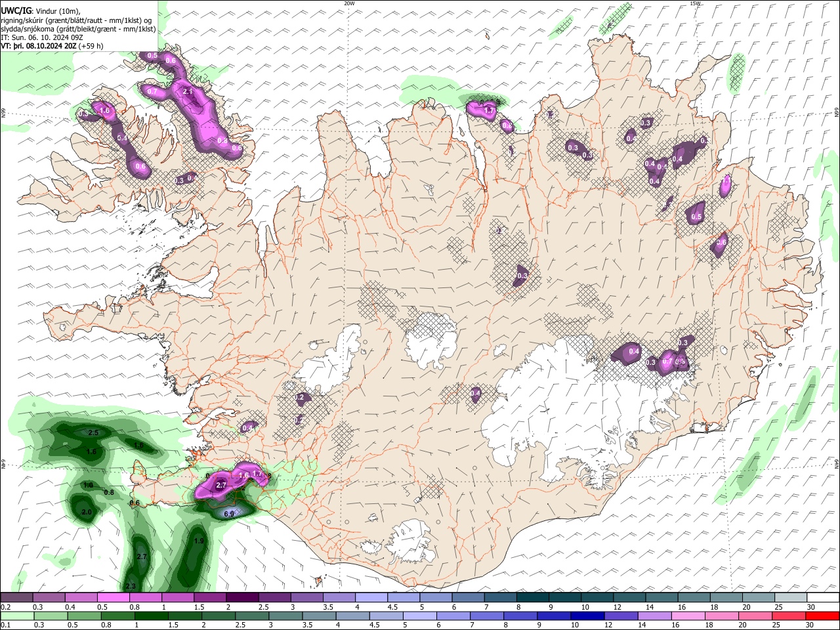This screenshot has height=630, width=840.
Task: Click the '64N' latitude label on right edge
Action: 837,464
